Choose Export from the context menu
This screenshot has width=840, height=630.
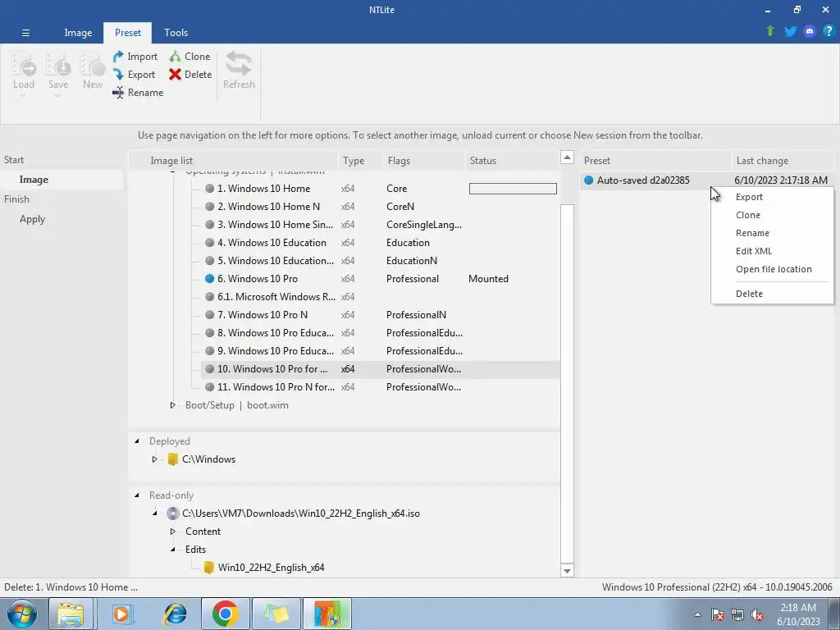[x=772, y=197]
